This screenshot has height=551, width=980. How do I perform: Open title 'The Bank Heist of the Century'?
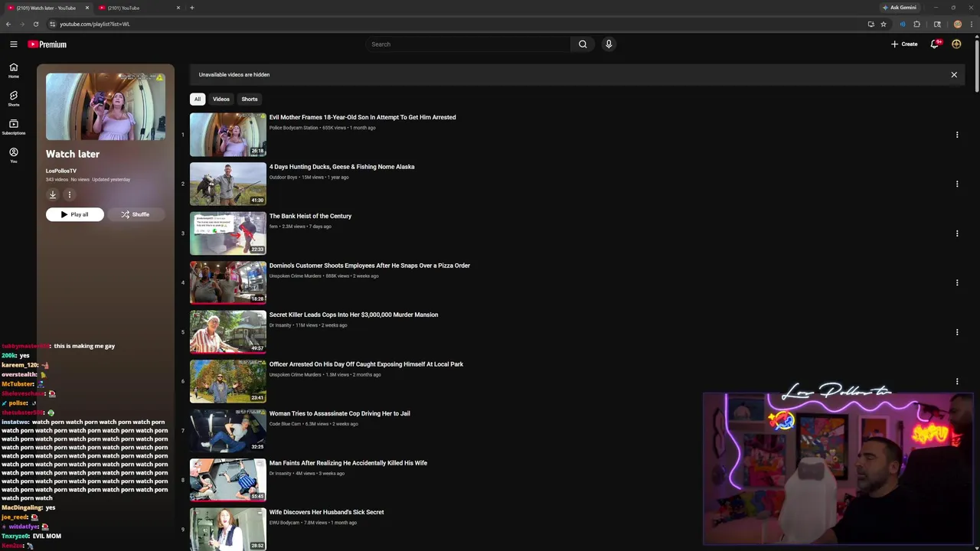[310, 216]
